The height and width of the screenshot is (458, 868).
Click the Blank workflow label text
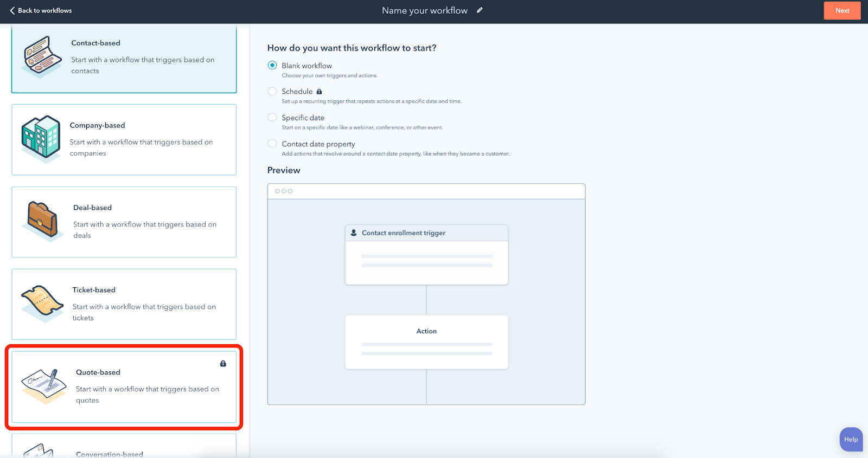[x=307, y=66]
